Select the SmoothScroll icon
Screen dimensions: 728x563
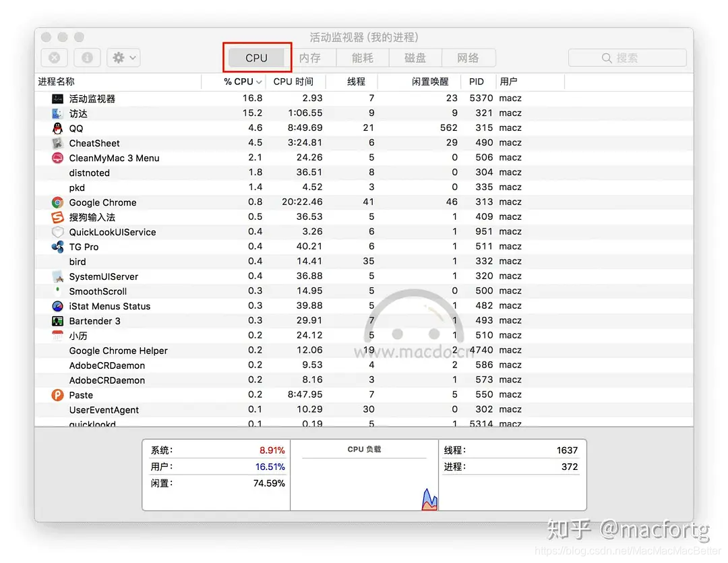point(57,291)
